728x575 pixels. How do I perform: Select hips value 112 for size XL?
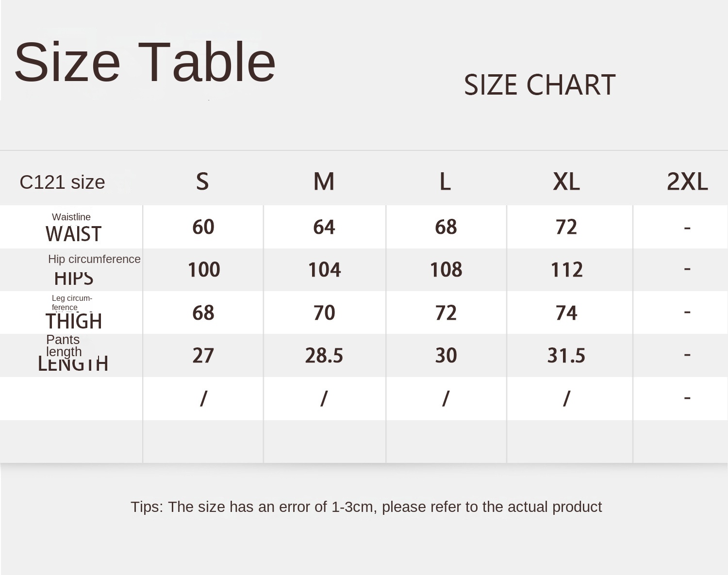click(566, 269)
